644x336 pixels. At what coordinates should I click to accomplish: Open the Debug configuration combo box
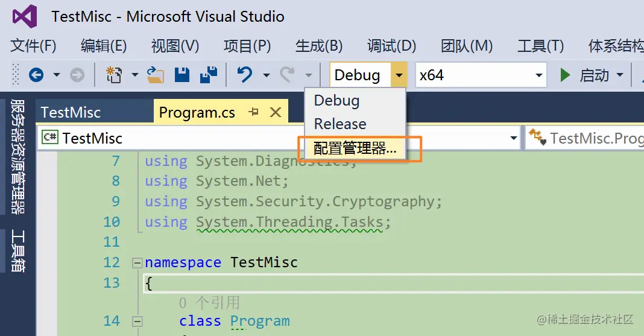(x=368, y=75)
